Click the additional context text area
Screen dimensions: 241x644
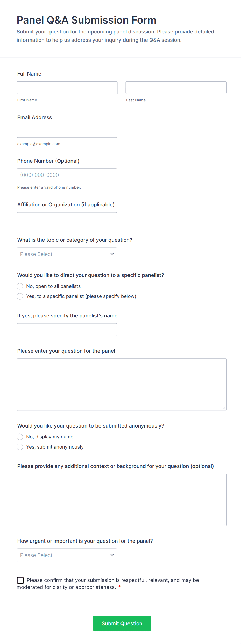point(122,500)
